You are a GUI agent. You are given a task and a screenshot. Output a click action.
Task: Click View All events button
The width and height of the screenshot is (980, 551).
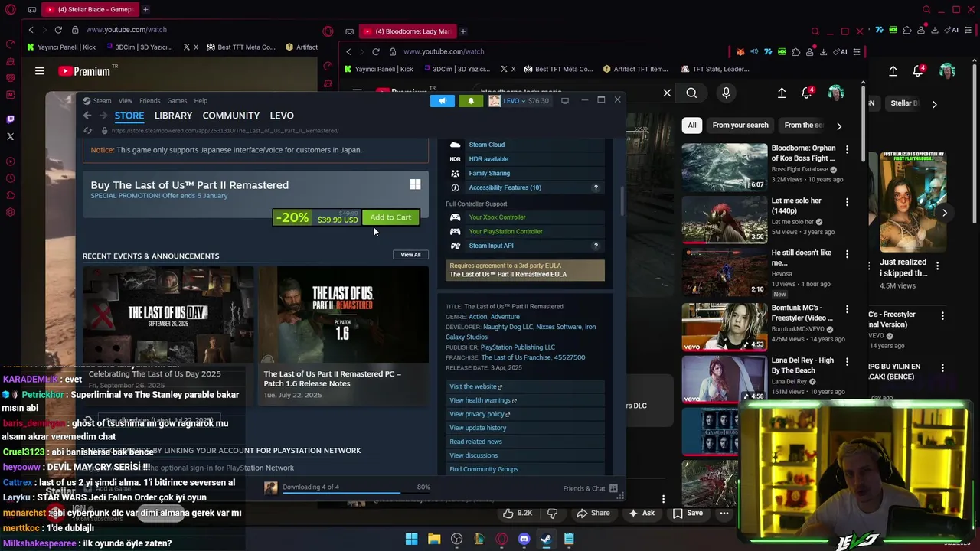tap(410, 255)
